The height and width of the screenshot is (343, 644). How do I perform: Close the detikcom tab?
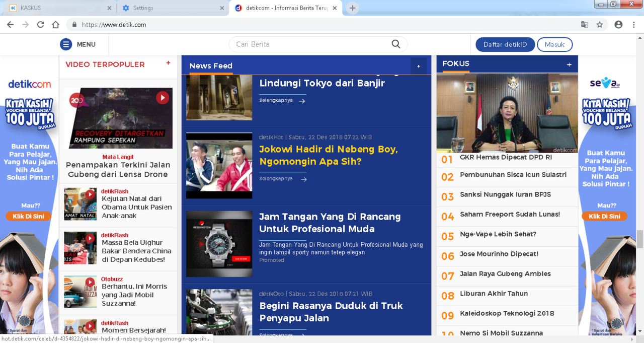pyautogui.click(x=335, y=8)
